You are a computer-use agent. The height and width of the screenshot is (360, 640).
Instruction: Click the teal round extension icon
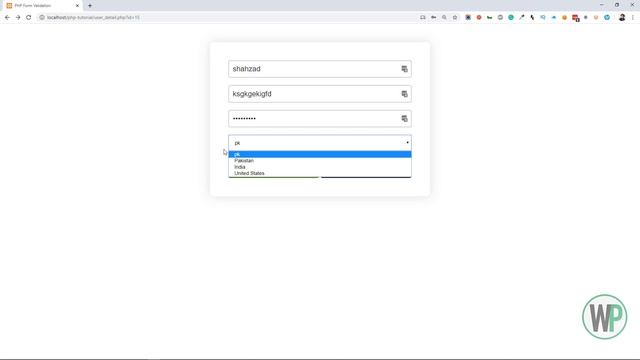click(x=511, y=18)
